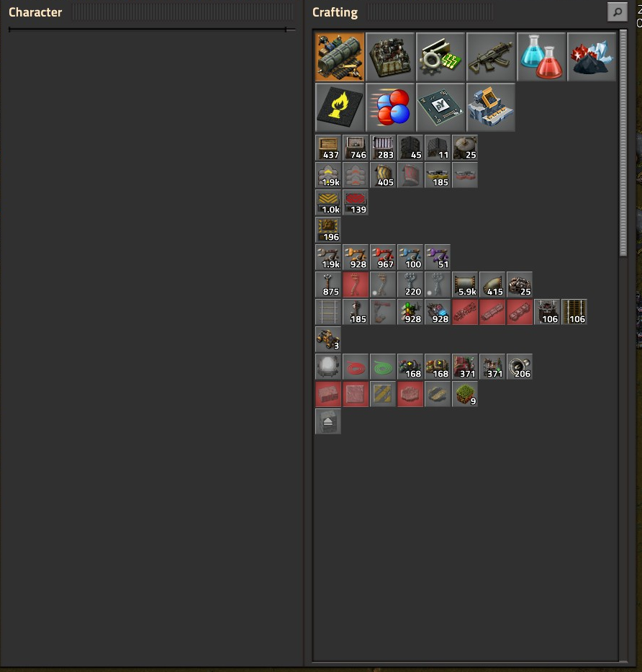Image resolution: width=642 pixels, height=672 pixels.
Task: Click the crafting list vertical scrollbar
Action: (x=623, y=143)
